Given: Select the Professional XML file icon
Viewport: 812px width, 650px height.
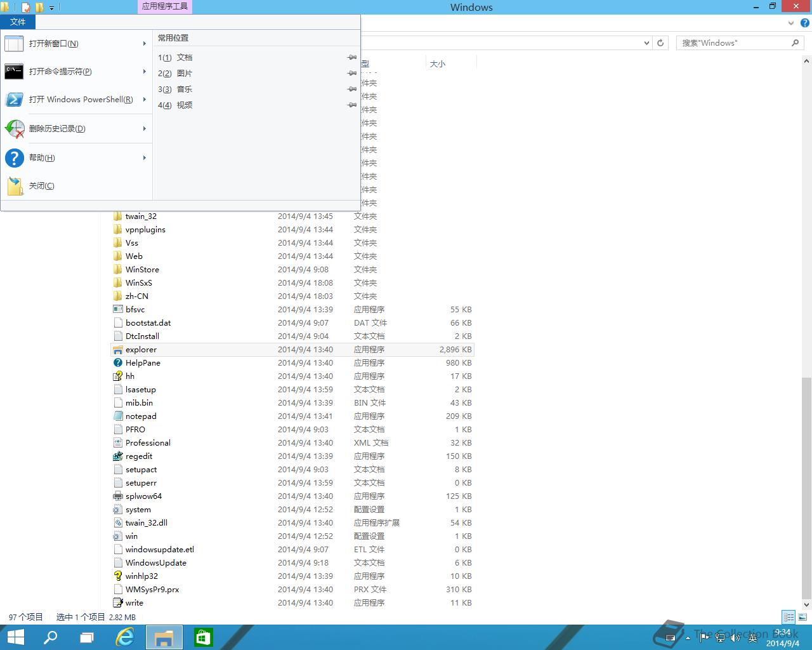Looking at the screenshot, I should (117, 443).
